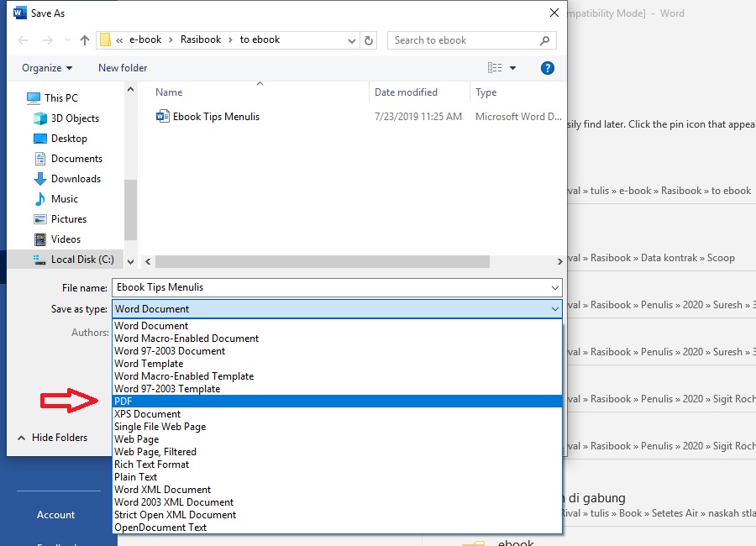756x546 pixels.
Task: Click e-book in the address breadcrumb
Action: pyautogui.click(x=145, y=39)
